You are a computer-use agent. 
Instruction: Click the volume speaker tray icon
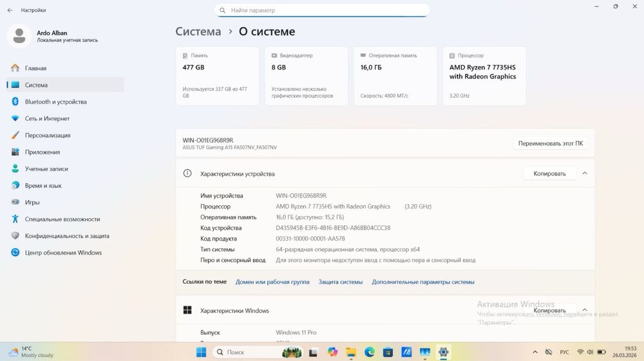click(x=590, y=352)
